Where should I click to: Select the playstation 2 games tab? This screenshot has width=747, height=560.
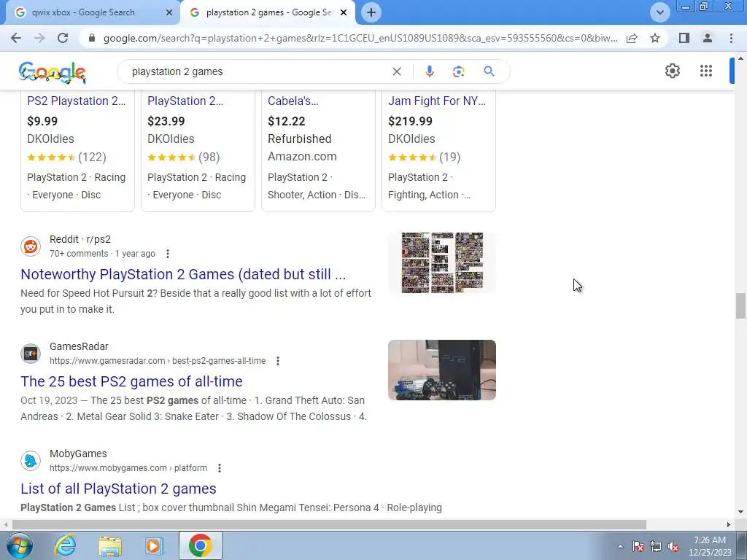pyautogui.click(x=268, y=12)
